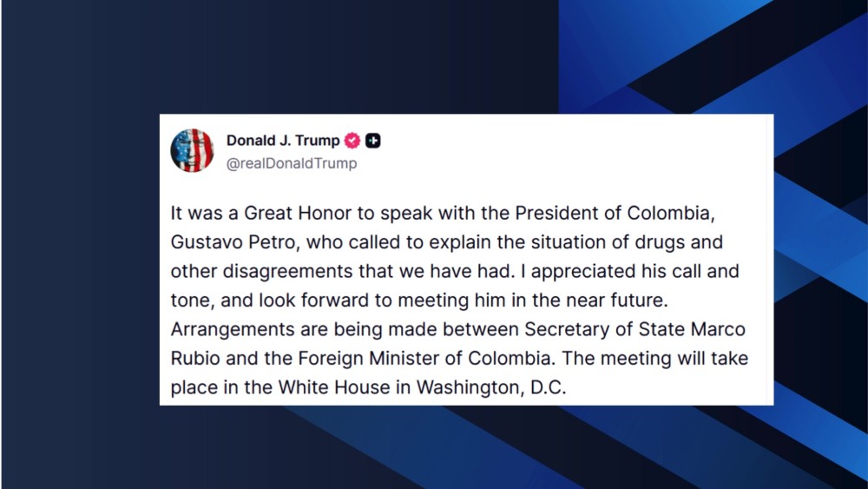Click the dark blue background outside the post
The width and height of the screenshot is (868, 489).
(x=78, y=261)
